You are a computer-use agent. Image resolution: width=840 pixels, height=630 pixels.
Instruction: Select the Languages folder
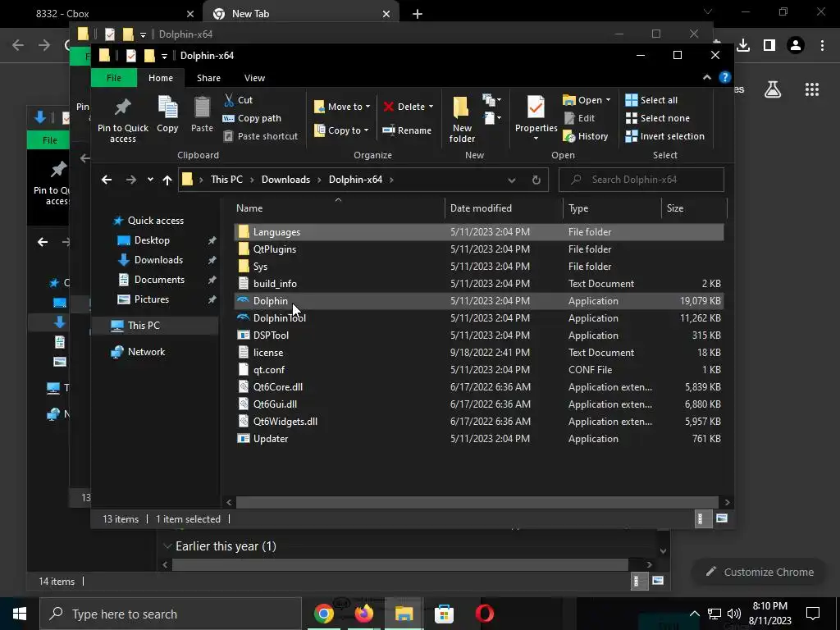[479, 232]
